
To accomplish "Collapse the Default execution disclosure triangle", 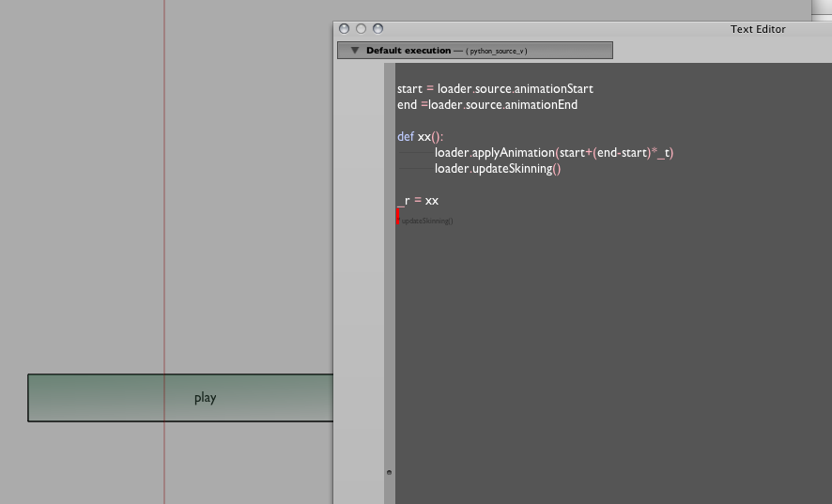I will coord(355,51).
